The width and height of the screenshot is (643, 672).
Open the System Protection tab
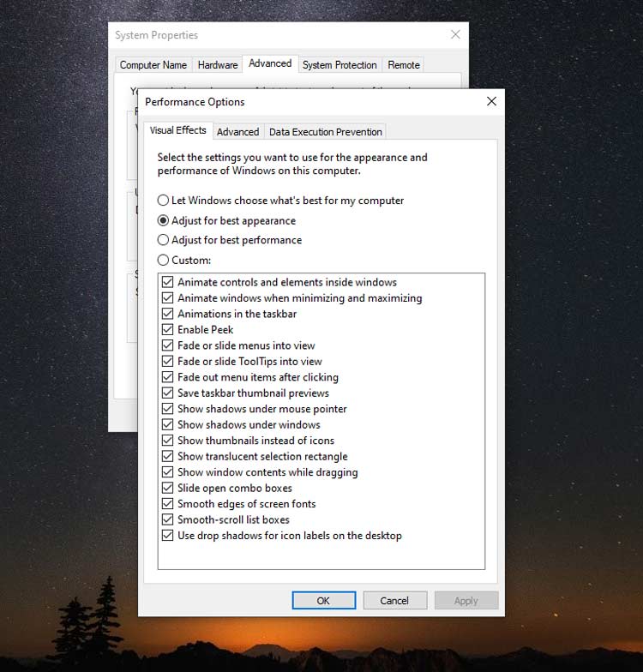coord(339,65)
